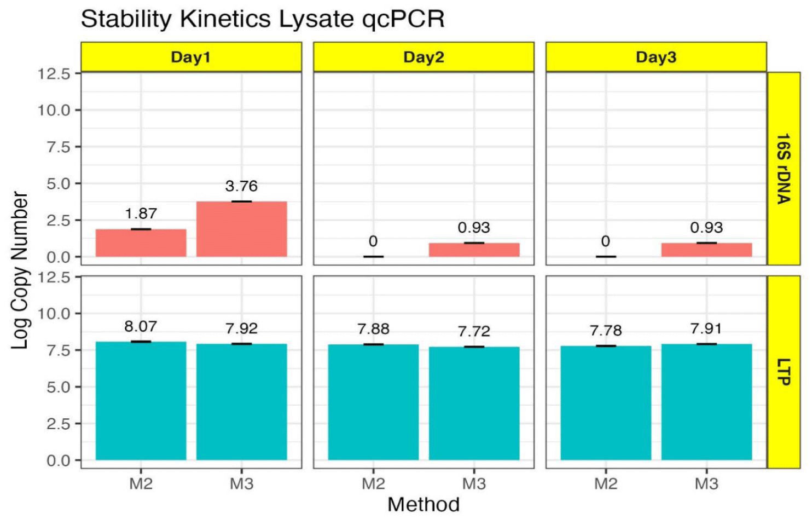Viewport: 812px width, 525px height.
Task: Click the 16S rDNA row strip label
Action: pyautogui.click(x=784, y=169)
